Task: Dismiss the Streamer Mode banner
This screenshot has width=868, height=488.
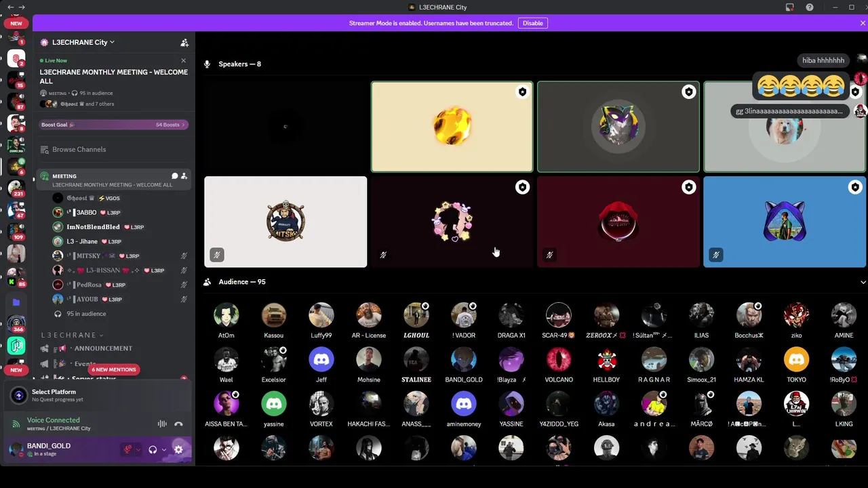Action: click(x=863, y=23)
